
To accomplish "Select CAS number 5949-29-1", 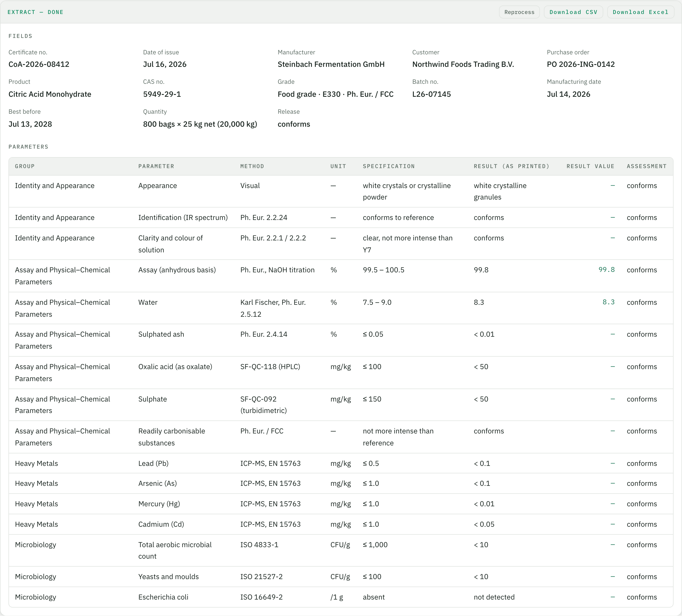I will click(x=162, y=94).
